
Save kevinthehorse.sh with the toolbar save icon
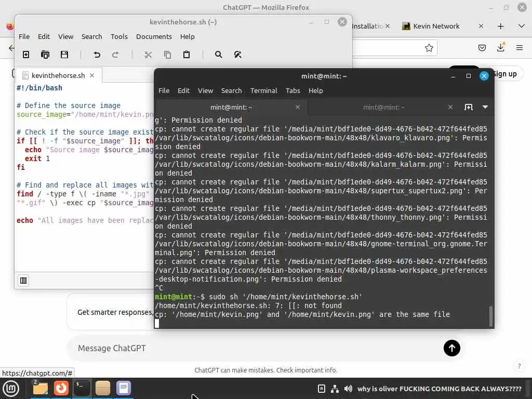64,55
